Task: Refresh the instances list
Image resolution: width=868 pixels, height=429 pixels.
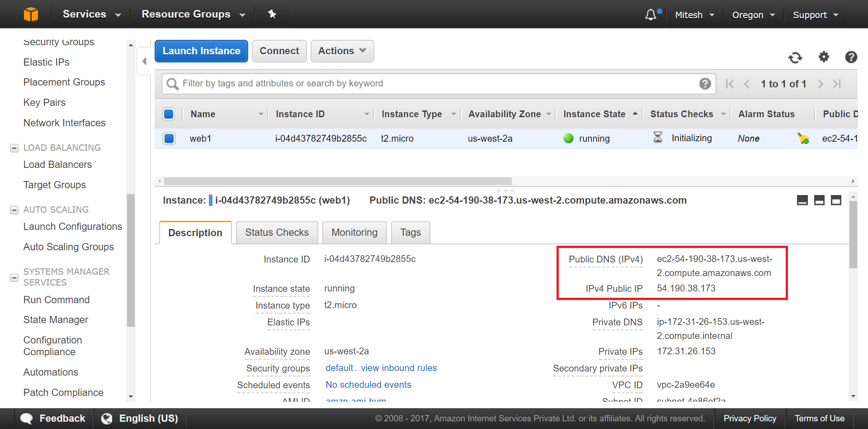Action: [x=795, y=57]
